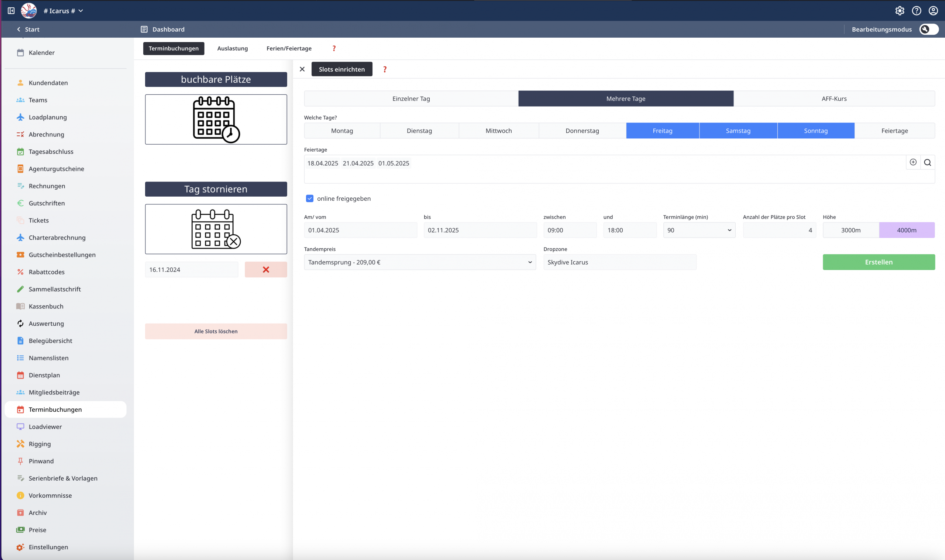Toggle the Donnerstag day button
This screenshot has height=560, width=945.
(x=582, y=131)
